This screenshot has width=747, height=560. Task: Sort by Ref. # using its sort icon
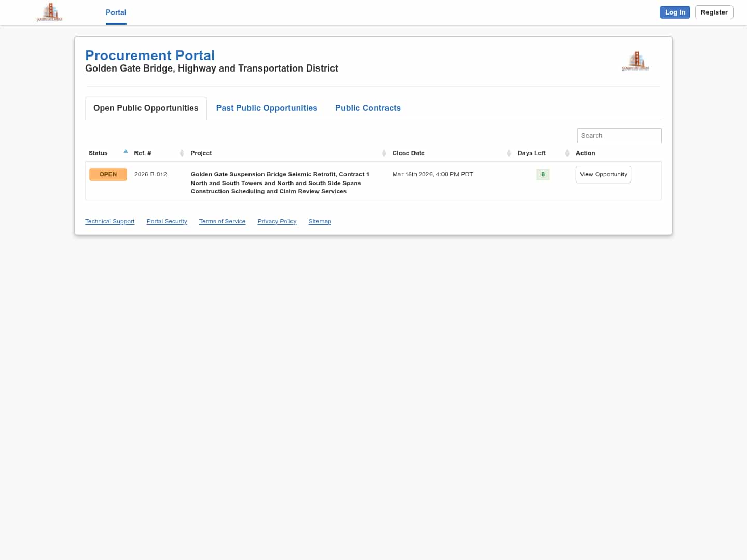[x=182, y=153]
